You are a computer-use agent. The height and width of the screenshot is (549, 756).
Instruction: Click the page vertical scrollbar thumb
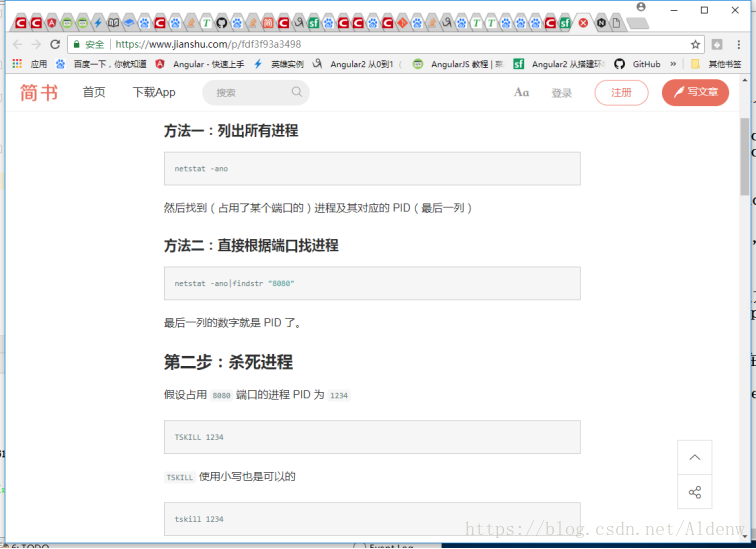745,157
